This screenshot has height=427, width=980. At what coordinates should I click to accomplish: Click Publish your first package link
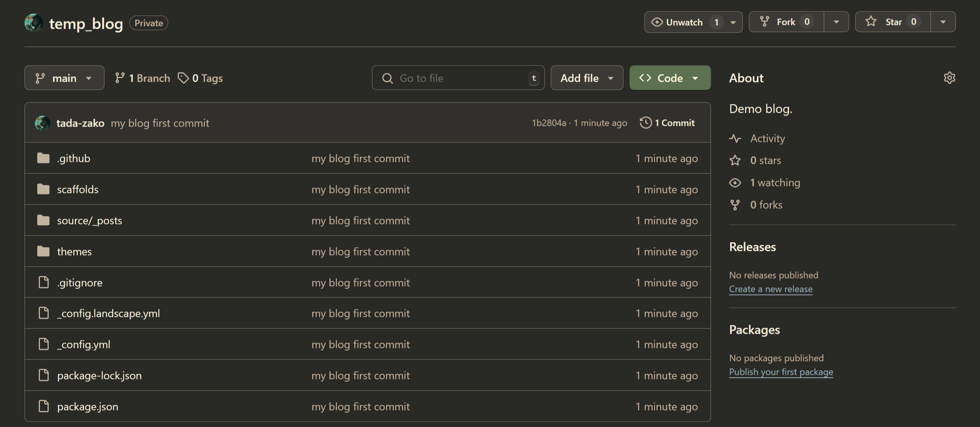781,372
